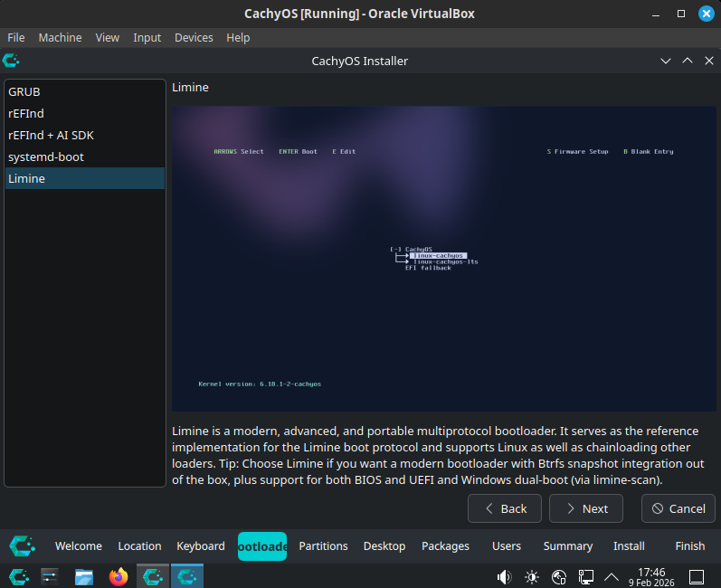Viewport: 721px width, 588px height.
Task: Click the CachyOS logo in installer title bar
Action: 11,61
